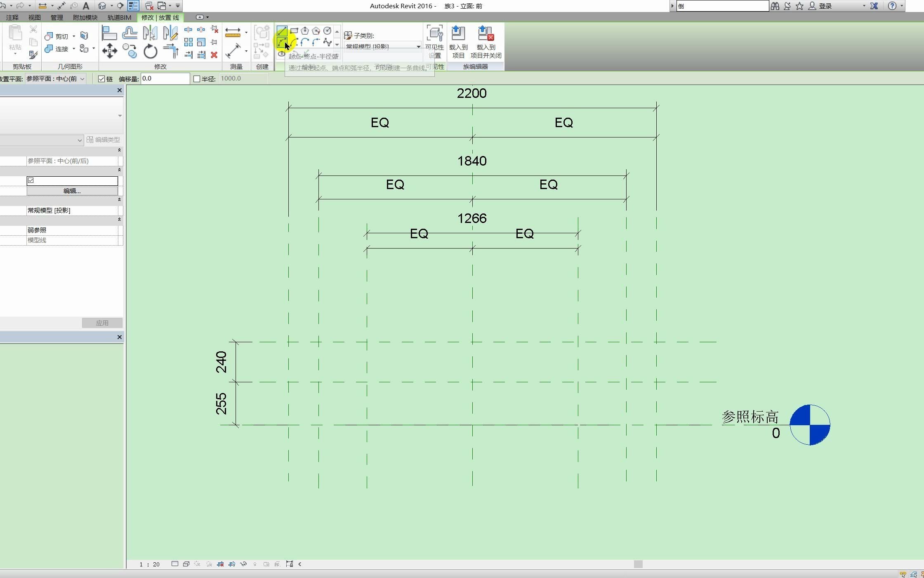924x578 pixels.
Task: Enable the 半径 checkbox
Action: 197,78
